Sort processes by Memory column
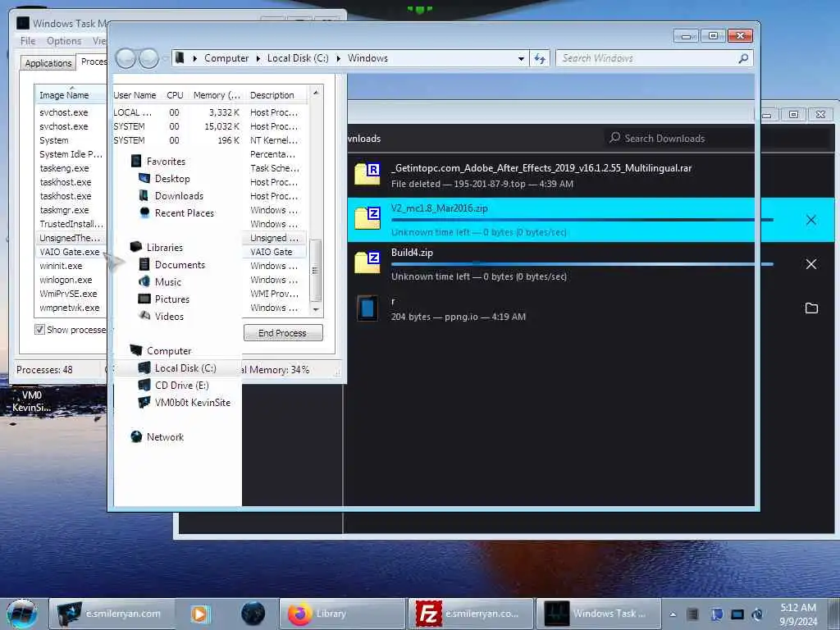The width and height of the screenshot is (840, 630). tap(217, 95)
